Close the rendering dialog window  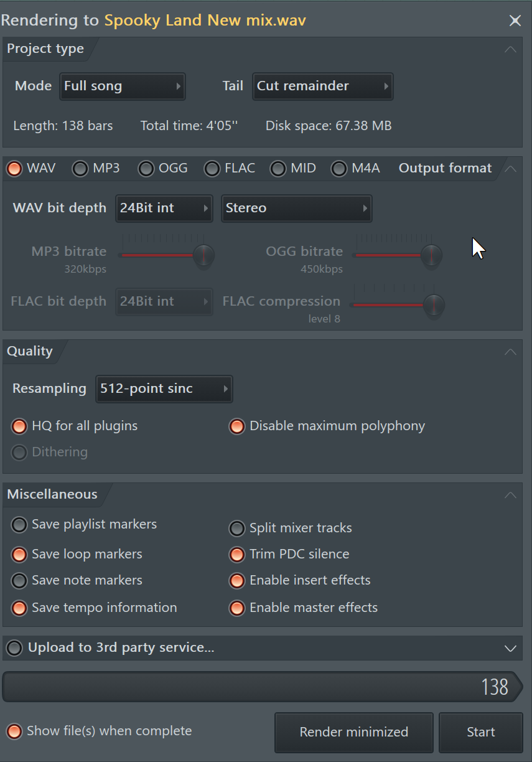515,21
